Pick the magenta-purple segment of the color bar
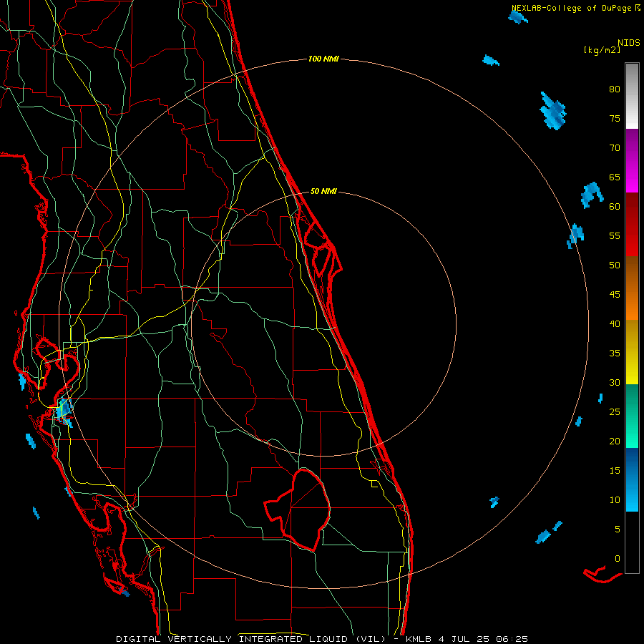644x644 pixels. click(x=632, y=160)
